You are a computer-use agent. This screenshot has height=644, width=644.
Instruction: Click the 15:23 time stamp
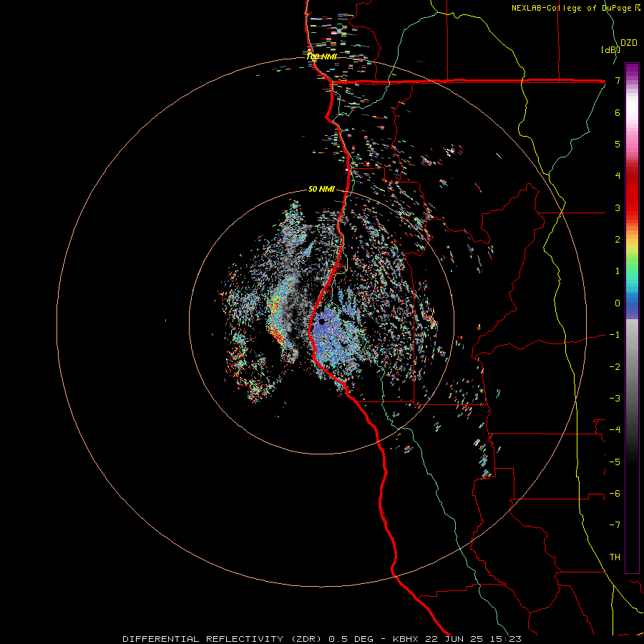(x=504, y=639)
